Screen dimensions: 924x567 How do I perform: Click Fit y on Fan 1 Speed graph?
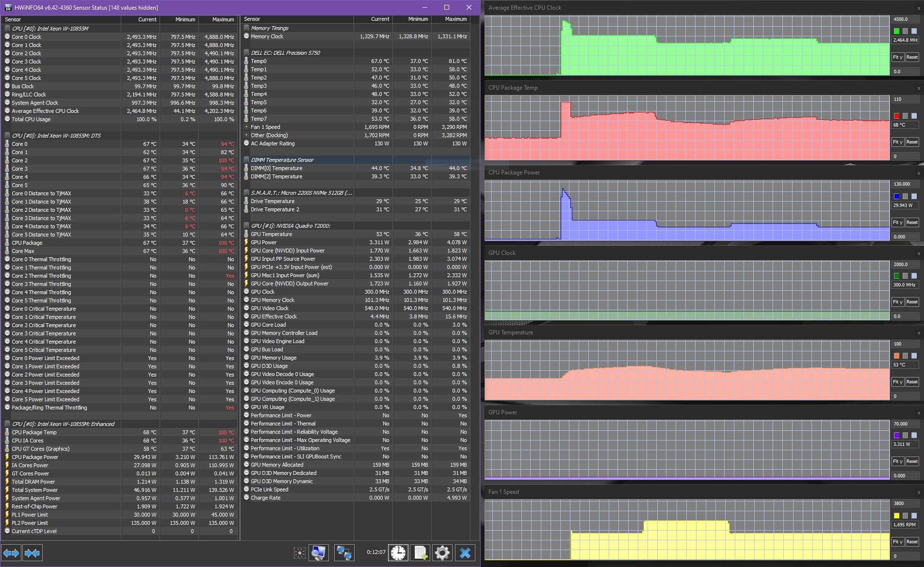tap(898, 542)
